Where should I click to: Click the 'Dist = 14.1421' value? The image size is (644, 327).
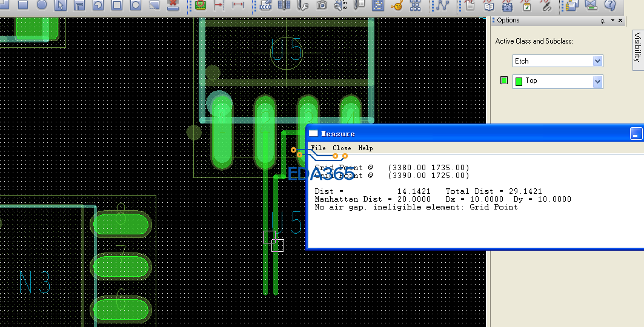373,191
